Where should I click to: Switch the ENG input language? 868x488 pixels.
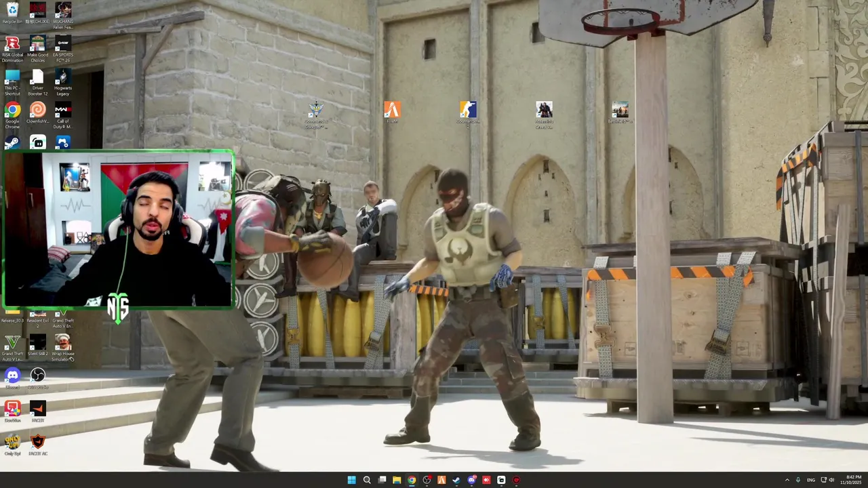pyautogui.click(x=810, y=480)
